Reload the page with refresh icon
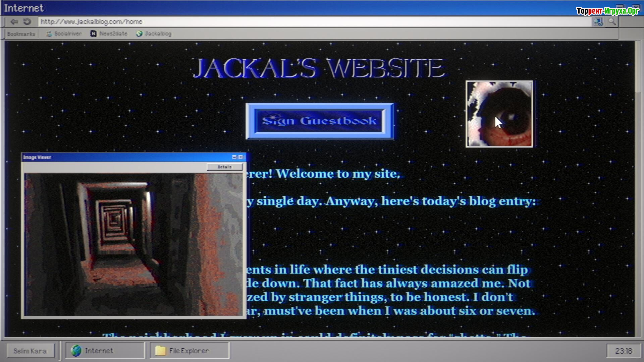Viewport: 644px width, 362px height. point(27,22)
